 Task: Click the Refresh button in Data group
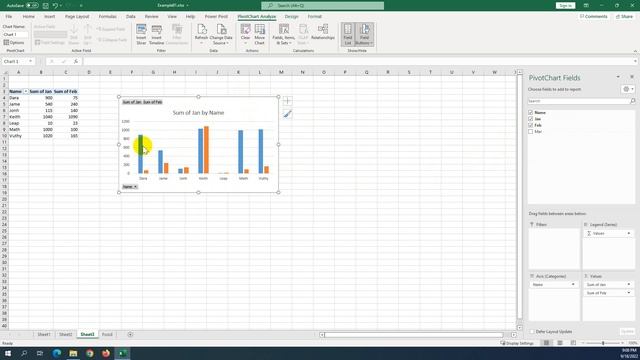click(201, 34)
